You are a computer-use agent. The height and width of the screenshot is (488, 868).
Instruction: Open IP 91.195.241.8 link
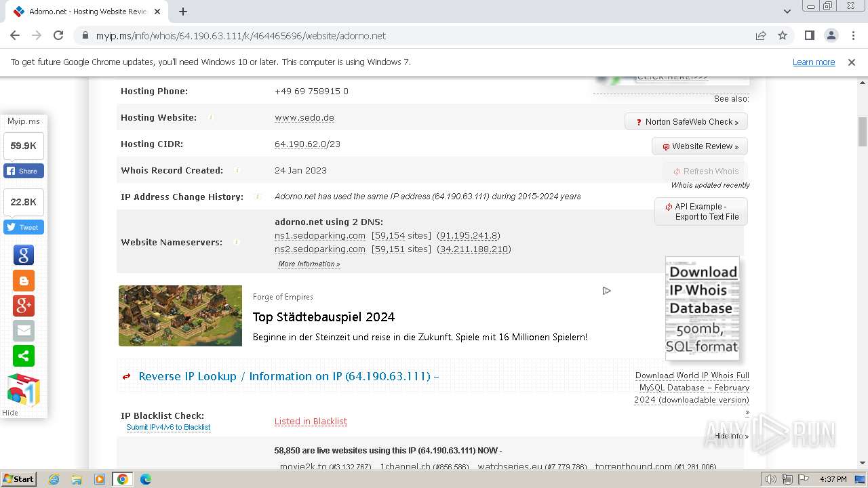click(x=469, y=236)
